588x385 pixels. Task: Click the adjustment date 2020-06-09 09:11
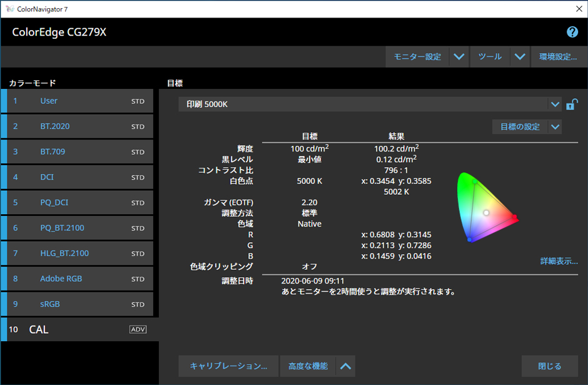(313, 280)
